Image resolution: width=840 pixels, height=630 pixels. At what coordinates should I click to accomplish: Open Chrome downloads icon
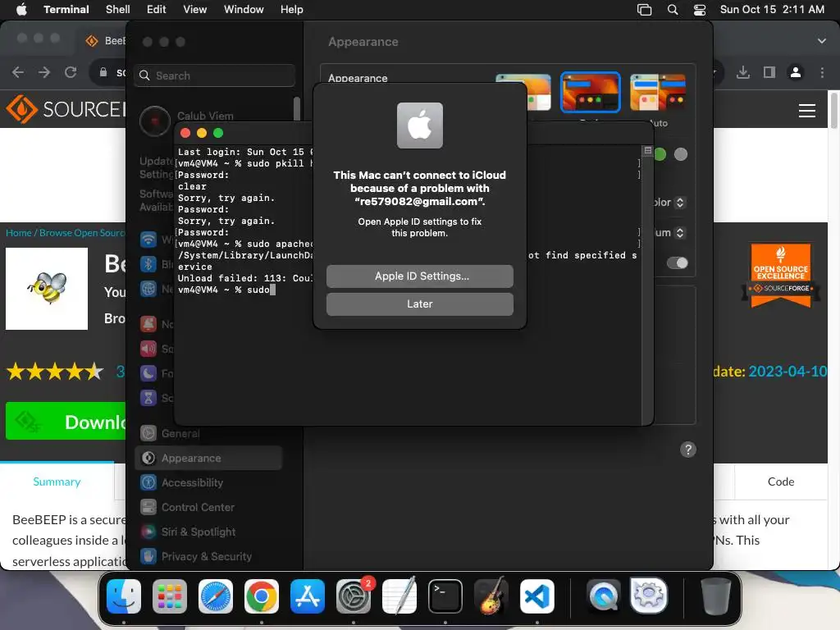[742, 72]
